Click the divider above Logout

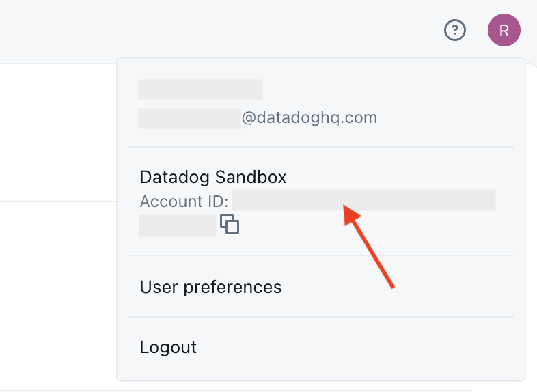(321, 317)
